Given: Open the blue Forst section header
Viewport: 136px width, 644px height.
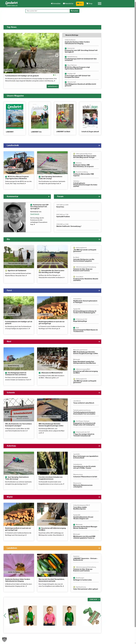Looking at the screenshot, I should (52, 291).
